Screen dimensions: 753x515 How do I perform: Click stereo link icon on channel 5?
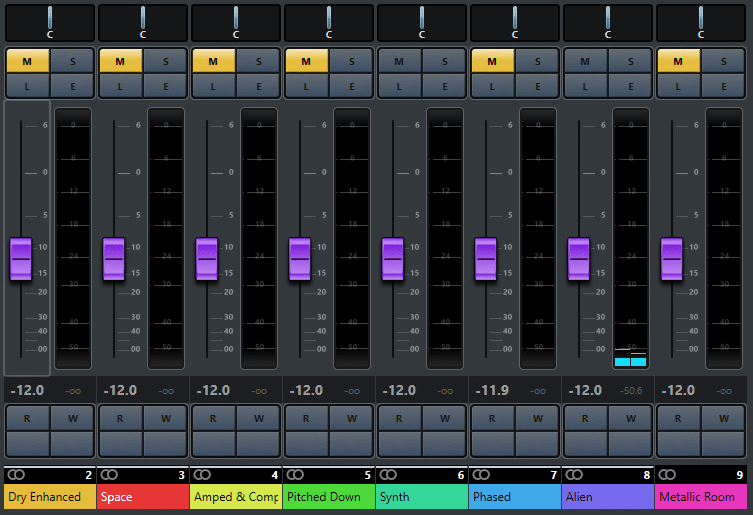[295, 475]
